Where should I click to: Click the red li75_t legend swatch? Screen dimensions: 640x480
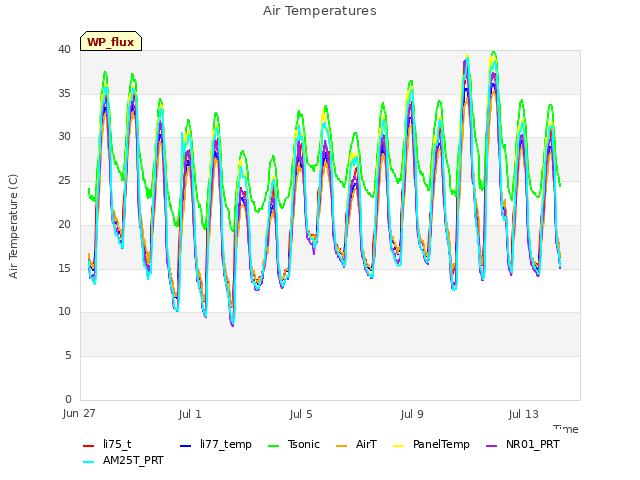tap(89, 446)
